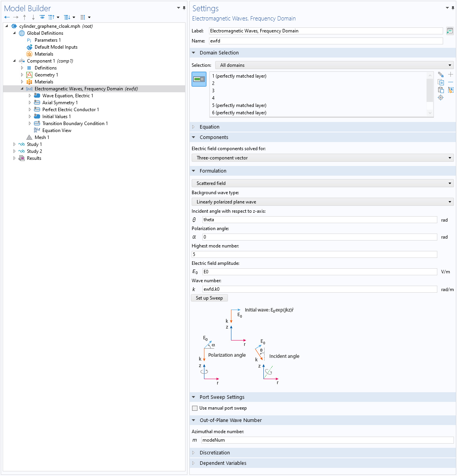The image size is (457, 476).
Task: Click the Mesh 1 node icon
Action: coord(29,137)
